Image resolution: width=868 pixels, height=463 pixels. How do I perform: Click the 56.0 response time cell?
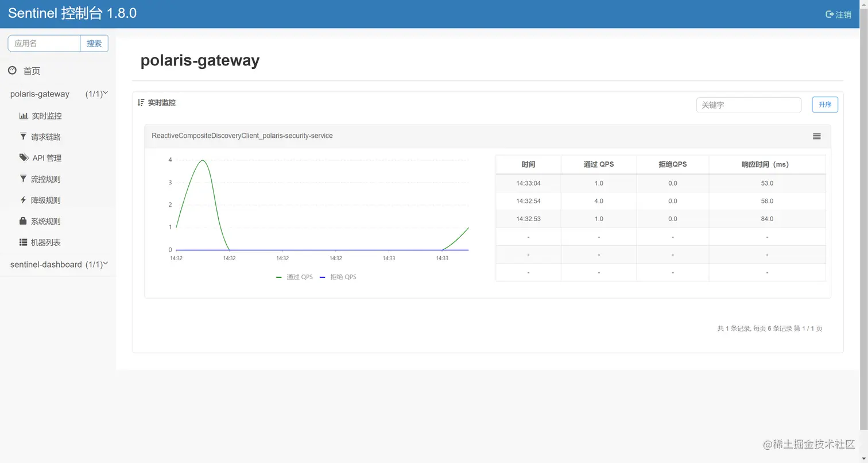(x=767, y=201)
